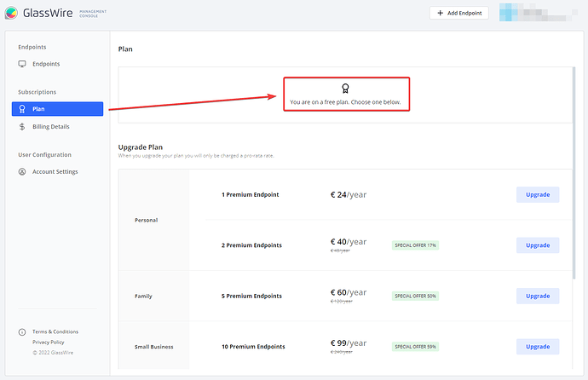588x380 pixels.
Task: Open the Terms & Conditions link
Action: (x=55, y=331)
